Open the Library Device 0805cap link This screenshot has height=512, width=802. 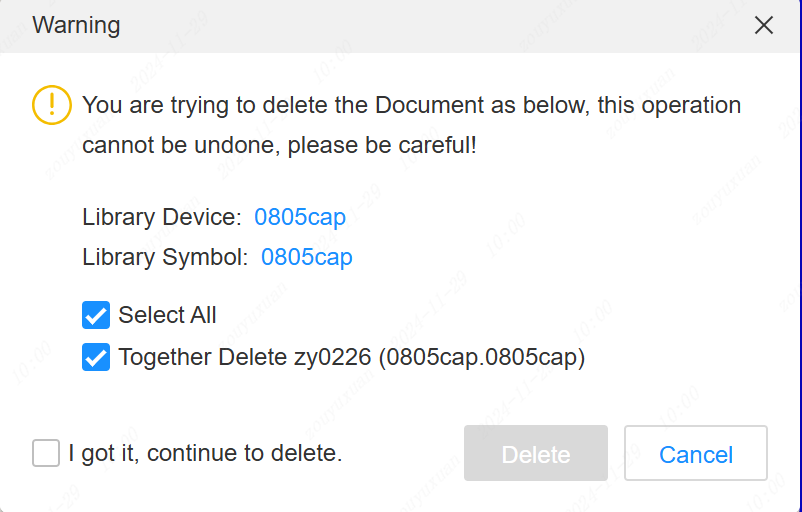point(300,217)
